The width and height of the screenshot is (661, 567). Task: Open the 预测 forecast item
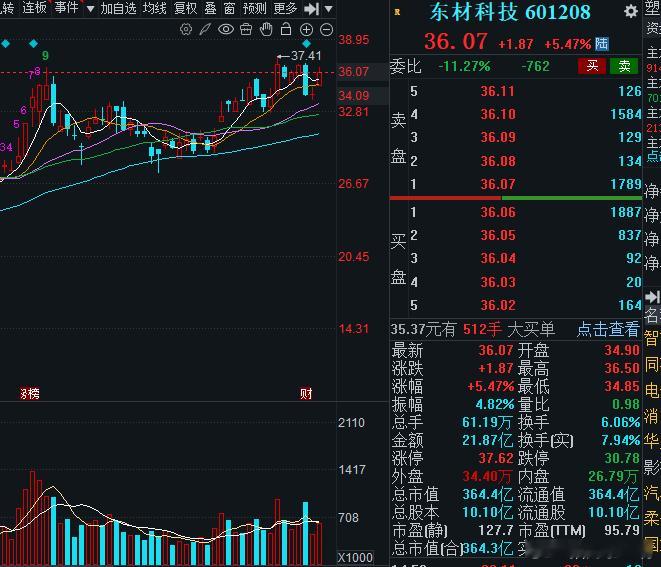click(255, 8)
